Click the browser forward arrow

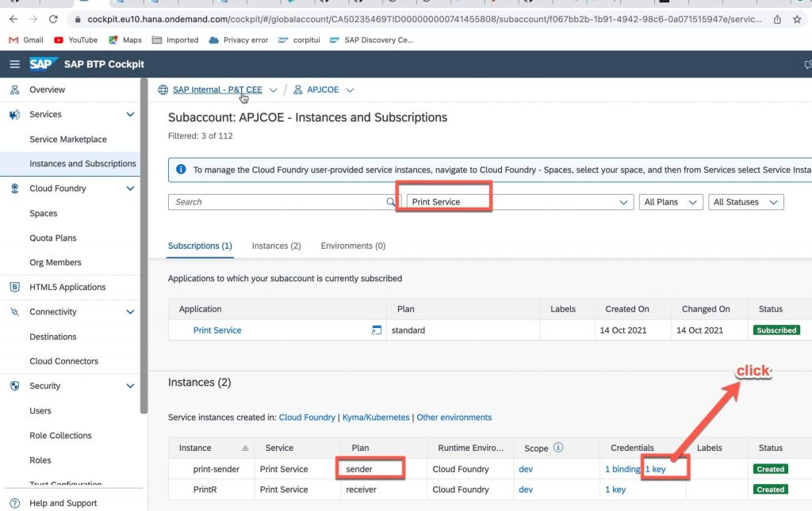tap(33, 19)
